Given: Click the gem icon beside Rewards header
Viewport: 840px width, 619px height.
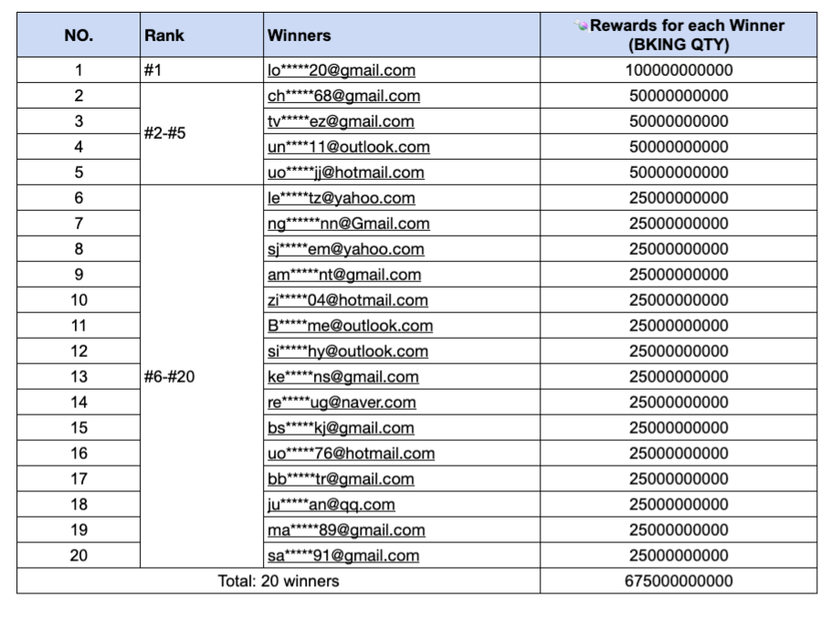Looking at the screenshot, I should click(x=582, y=26).
